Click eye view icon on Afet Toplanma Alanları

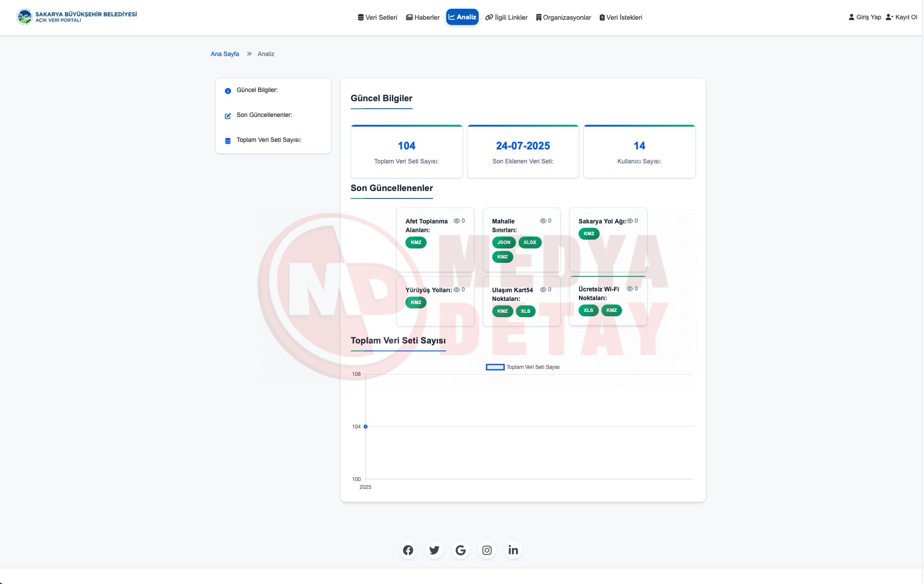456,221
